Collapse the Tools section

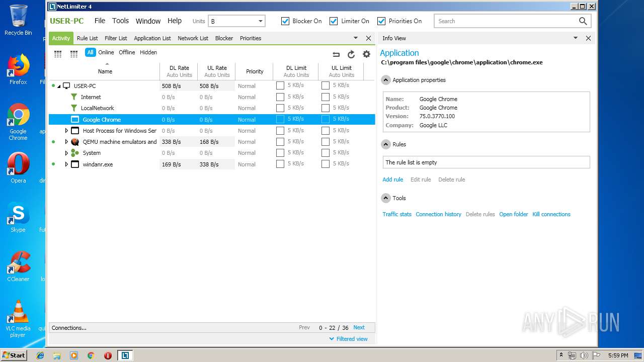pos(386,198)
